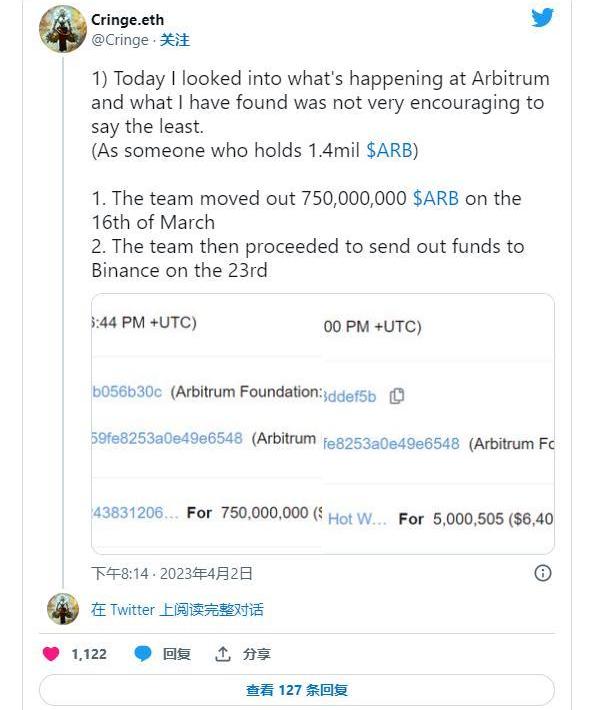Viewport: 613px width, 710px height.
Task: Like the tweet with heart icon
Action: tap(51, 654)
